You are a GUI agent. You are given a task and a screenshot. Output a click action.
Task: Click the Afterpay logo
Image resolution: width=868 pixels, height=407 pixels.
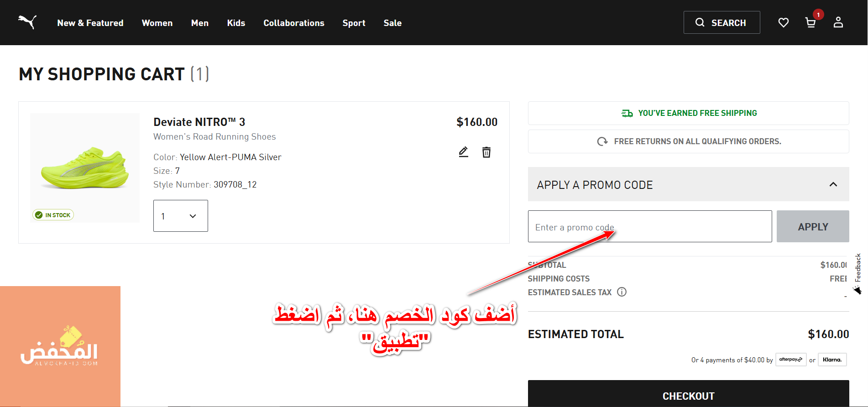[791, 360]
